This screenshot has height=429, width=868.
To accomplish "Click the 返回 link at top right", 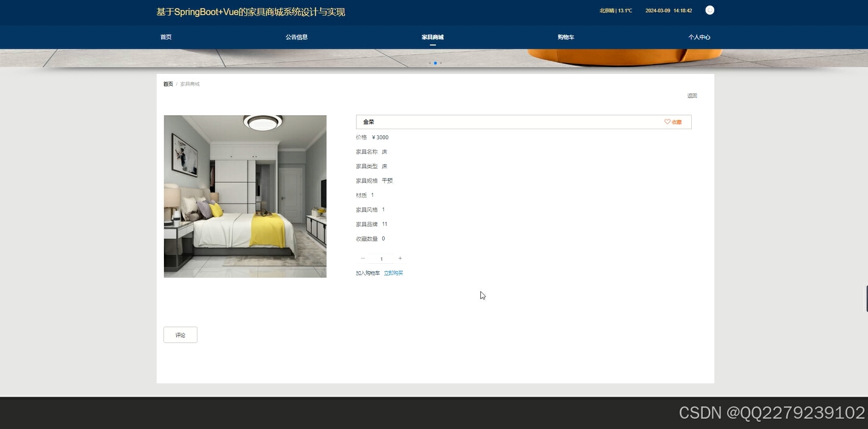I will pos(692,96).
